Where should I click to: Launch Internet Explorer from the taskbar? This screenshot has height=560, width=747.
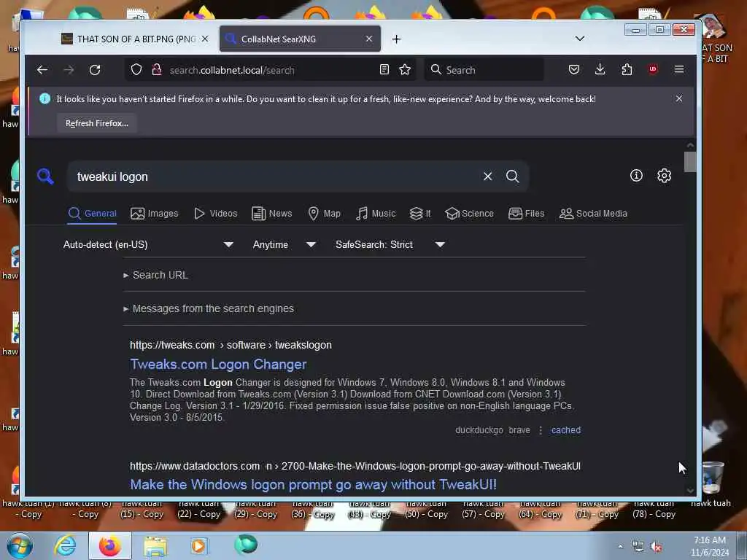point(65,545)
